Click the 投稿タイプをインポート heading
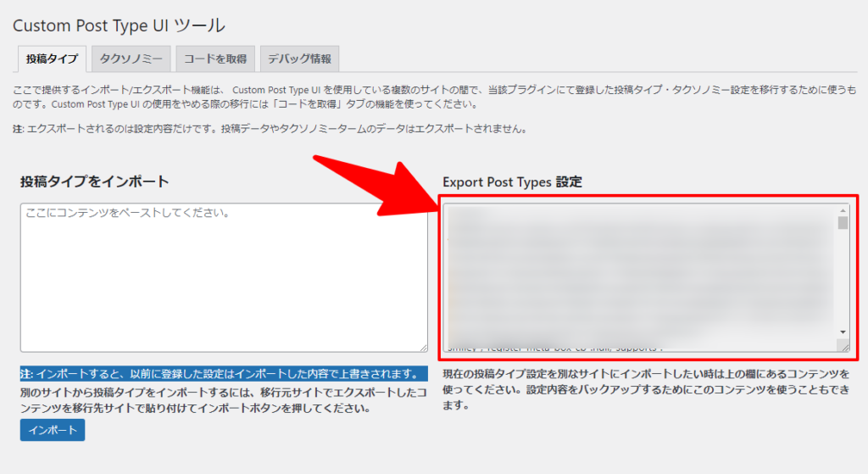 click(95, 181)
